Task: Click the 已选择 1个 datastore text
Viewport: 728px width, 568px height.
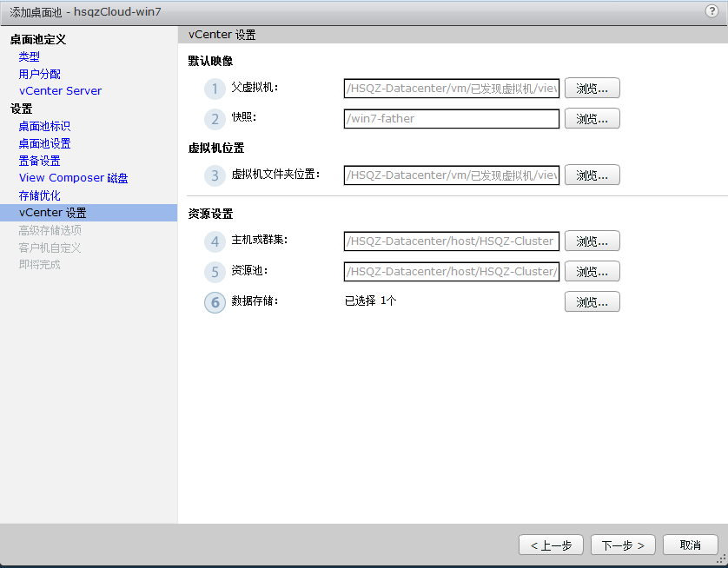Action: coord(370,301)
